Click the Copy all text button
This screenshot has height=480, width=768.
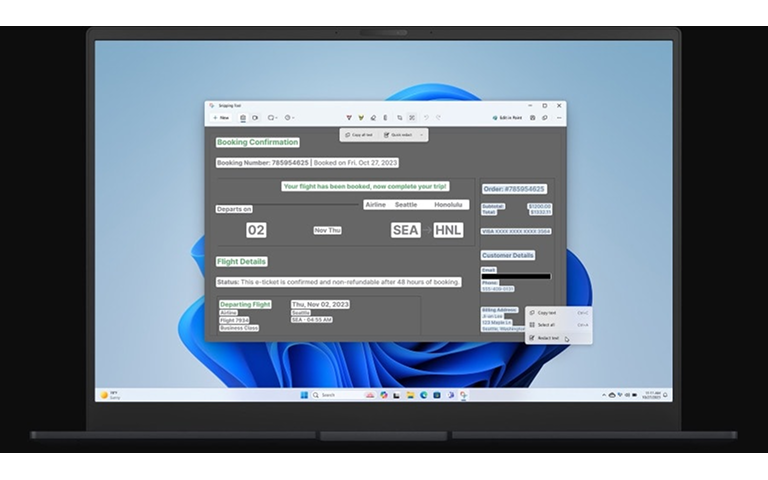[359, 135]
